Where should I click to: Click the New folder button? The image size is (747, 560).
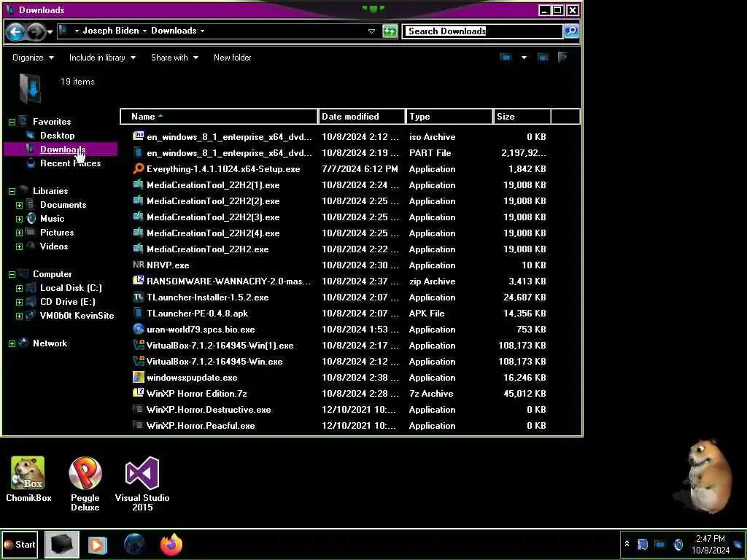point(233,58)
